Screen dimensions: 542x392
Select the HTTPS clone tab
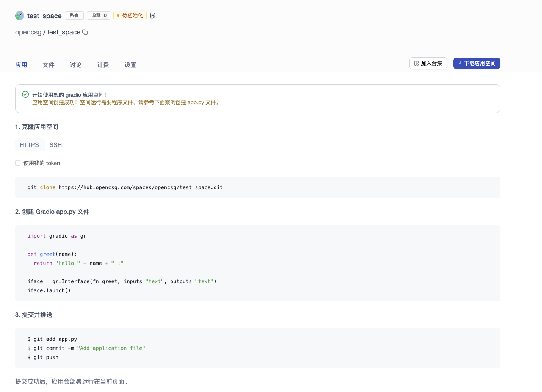click(x=29, y=145)
